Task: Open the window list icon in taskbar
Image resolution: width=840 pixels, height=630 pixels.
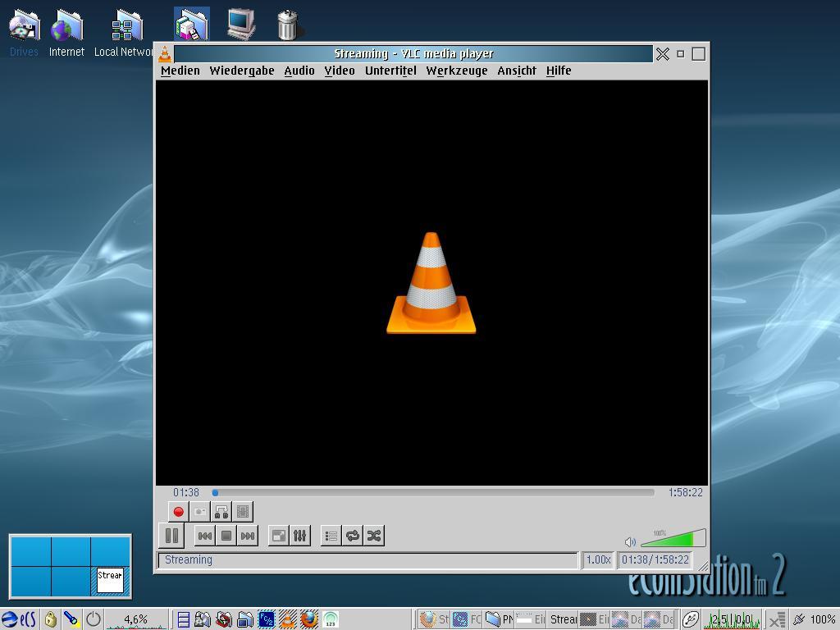Action: (x=183, y=620)
